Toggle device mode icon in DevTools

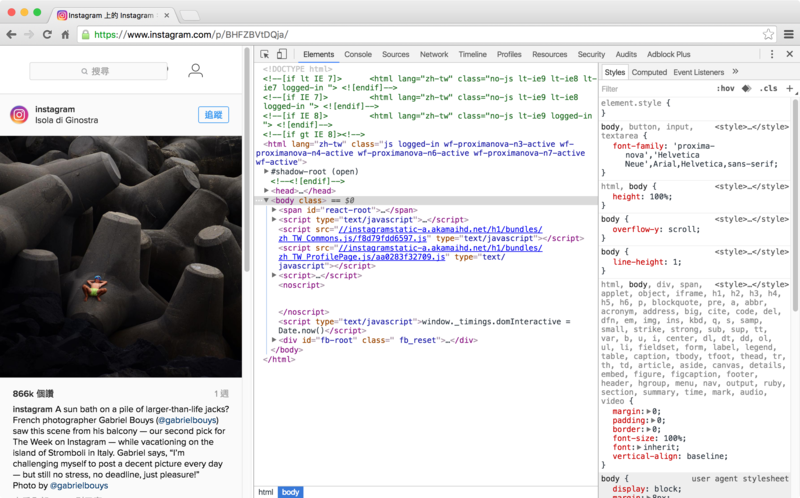tap(282, 54)
